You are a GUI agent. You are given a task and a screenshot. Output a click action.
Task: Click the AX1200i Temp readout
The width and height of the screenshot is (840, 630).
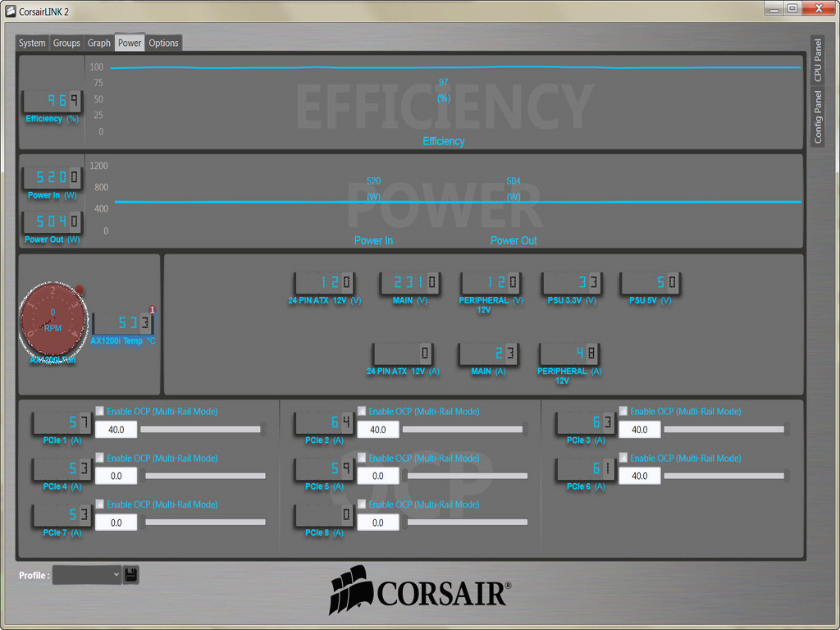tap(123, 323)
